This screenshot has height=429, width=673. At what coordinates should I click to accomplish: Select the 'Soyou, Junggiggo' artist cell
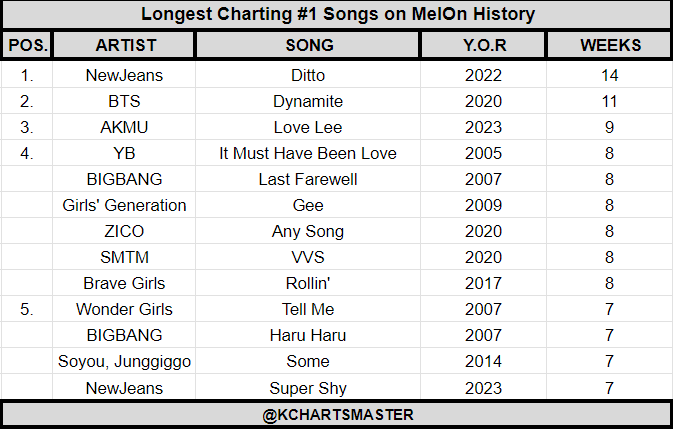(123, 361)
